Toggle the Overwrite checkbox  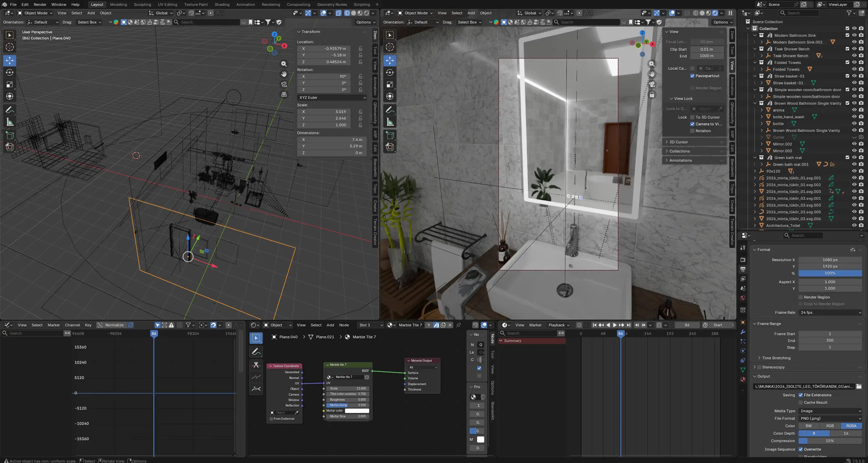(x=800, y=449)
